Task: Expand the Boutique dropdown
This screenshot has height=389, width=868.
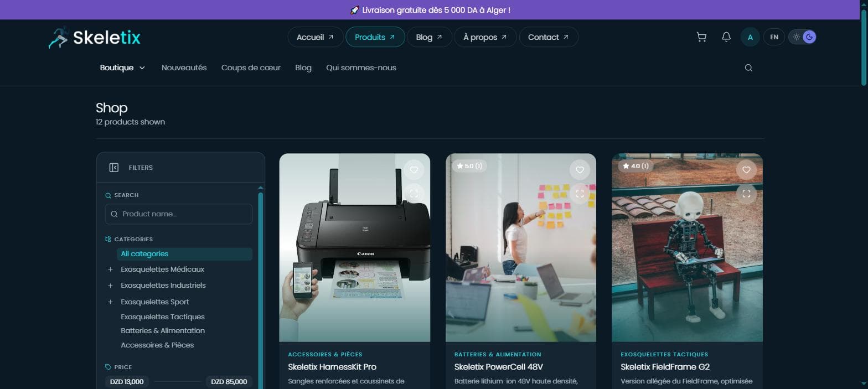Action: pos(122,68)
